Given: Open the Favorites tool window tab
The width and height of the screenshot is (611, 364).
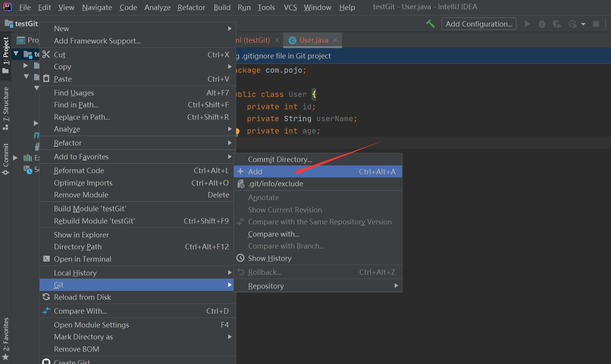Looking at the screenshot, I should 6,339.
